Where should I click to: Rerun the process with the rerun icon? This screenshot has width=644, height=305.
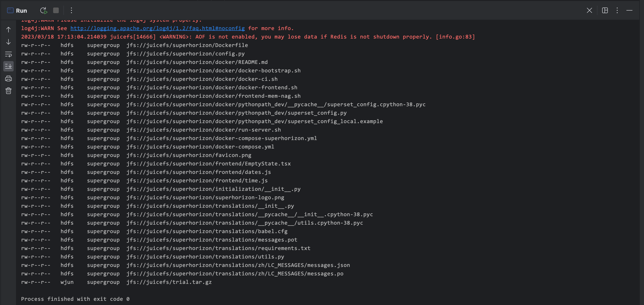[x=43, y=11]
